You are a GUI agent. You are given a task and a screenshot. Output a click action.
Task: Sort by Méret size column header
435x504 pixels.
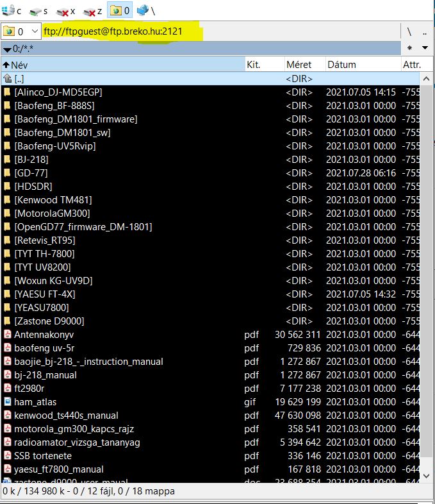tap(305, 65)
